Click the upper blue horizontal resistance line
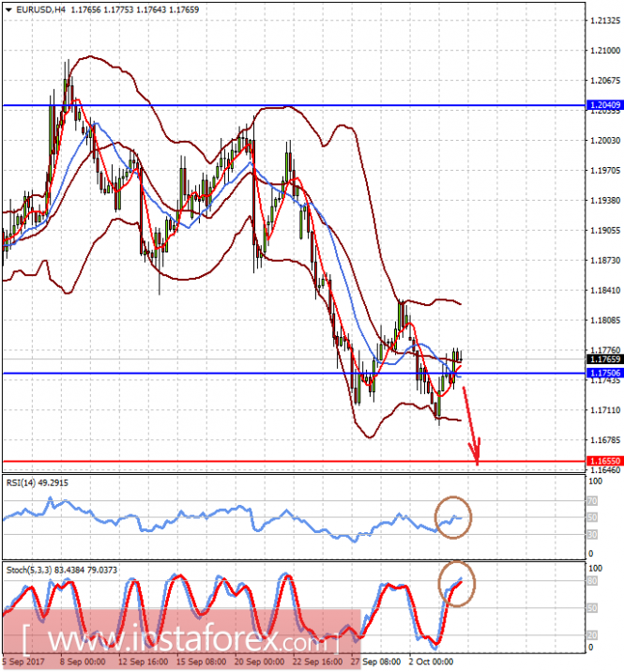Viewport: 624px width, 672px height. [294, 105]
